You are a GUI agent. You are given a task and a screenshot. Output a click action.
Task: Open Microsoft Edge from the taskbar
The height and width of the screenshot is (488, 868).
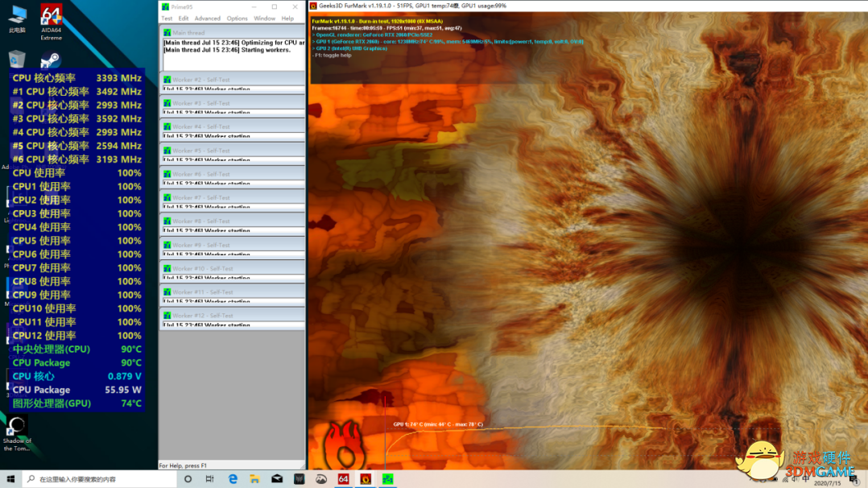pyautogui.click(x=233, y=479)
